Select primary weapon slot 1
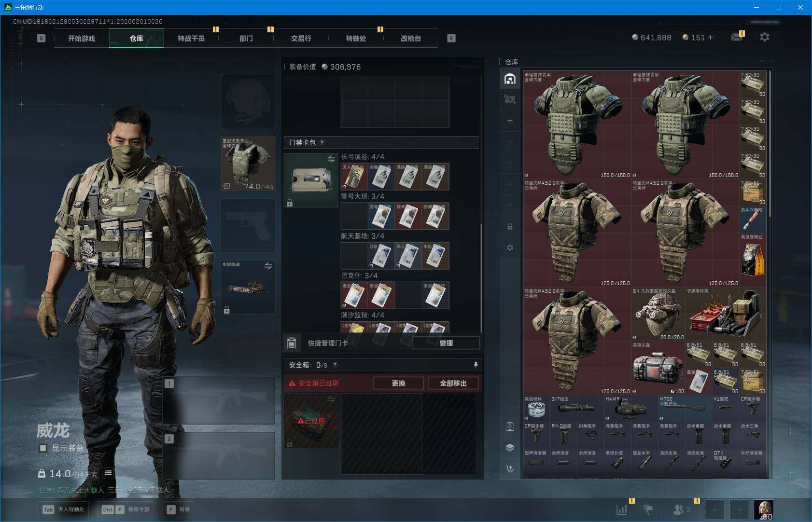Image resolution: width=812 pixels, height=522 pixels. [x=219, y=401]
